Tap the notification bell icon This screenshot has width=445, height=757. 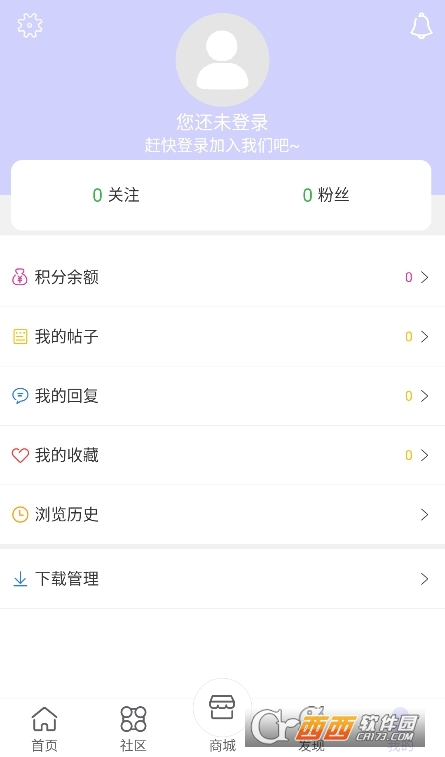tap(421, 25)
